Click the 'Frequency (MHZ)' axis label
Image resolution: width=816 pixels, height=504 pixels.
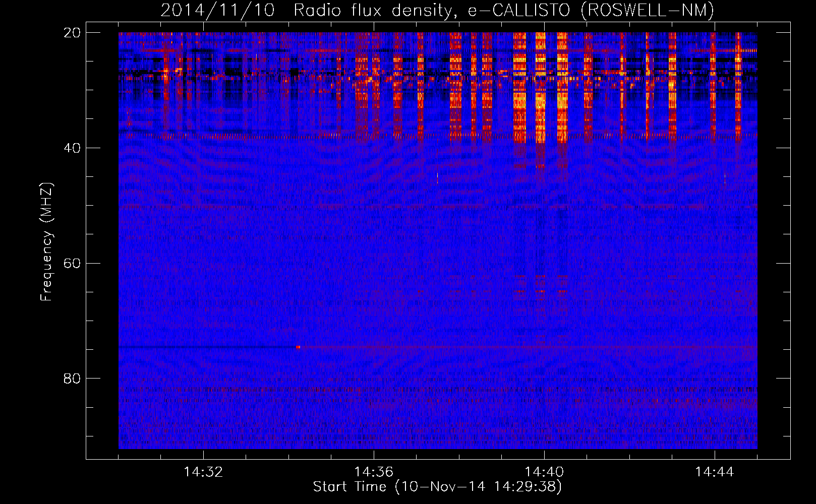[46, 242]
